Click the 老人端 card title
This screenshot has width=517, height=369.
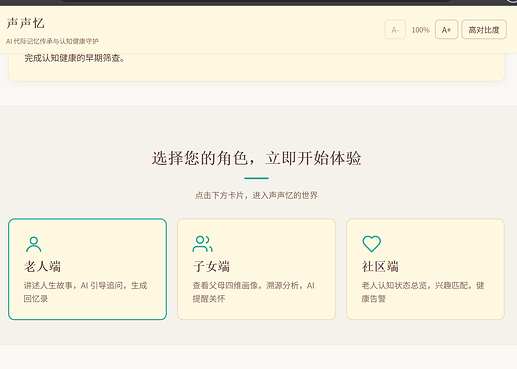point(42,266)
